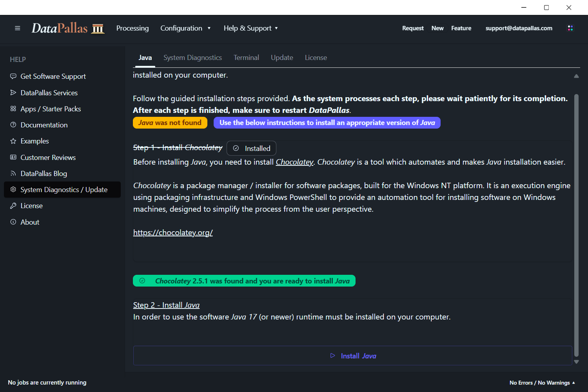Viewport: 588px width, 392px height.
Task: Click the HELP sidebar heading
Action: pyautogui.click(x=18, y=59)
